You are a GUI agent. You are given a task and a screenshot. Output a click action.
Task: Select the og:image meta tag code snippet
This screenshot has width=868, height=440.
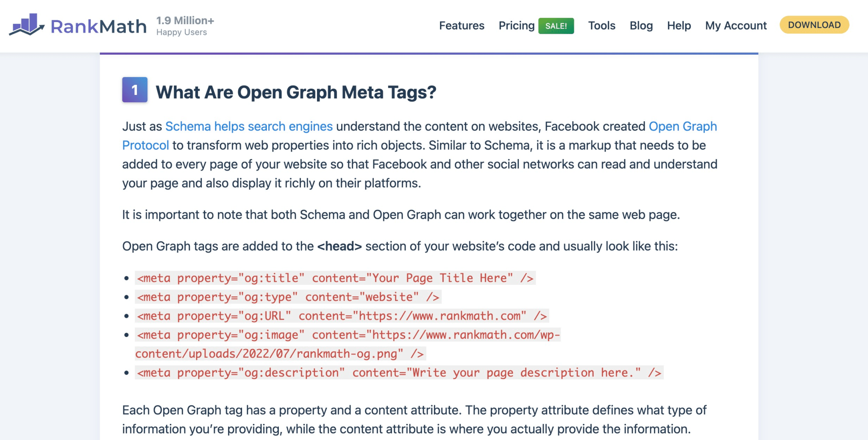point(348,335)
